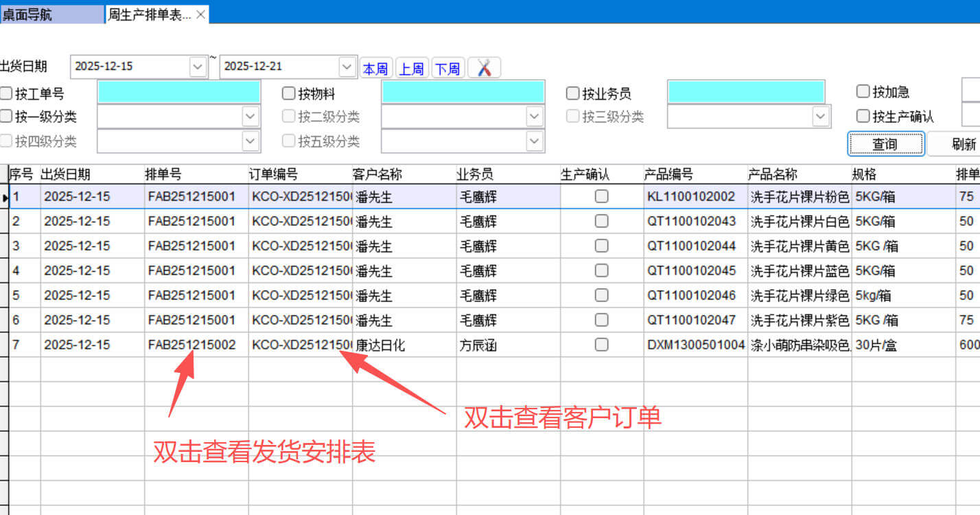The image size is (980, 515).
Task: Toggle the 按物料 filter checkbox
Action: tap(289, 93)
